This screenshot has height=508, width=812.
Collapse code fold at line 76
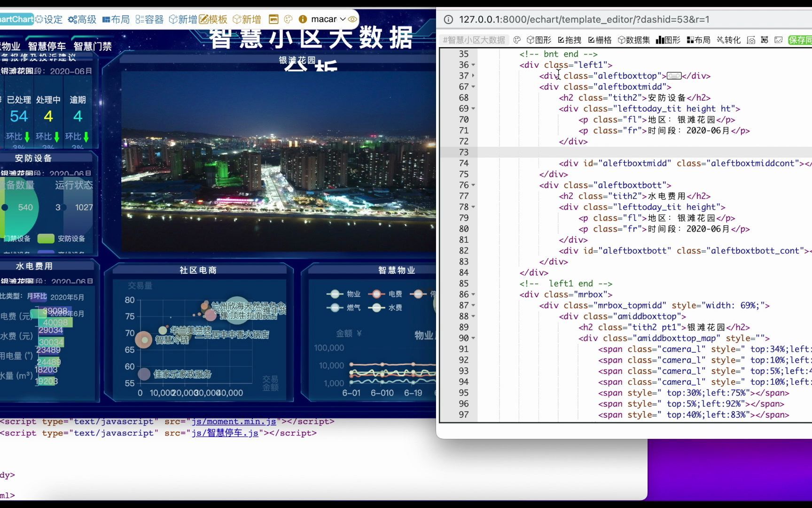tap(473, 185)
